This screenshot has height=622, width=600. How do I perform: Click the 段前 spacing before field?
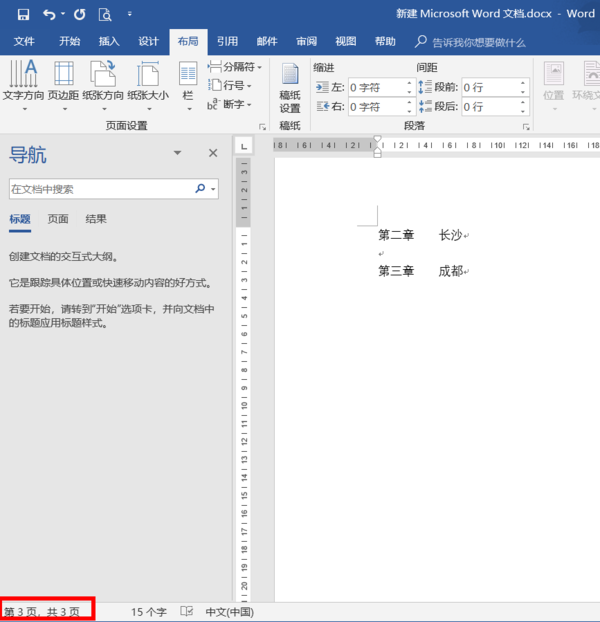pos(490,87)
